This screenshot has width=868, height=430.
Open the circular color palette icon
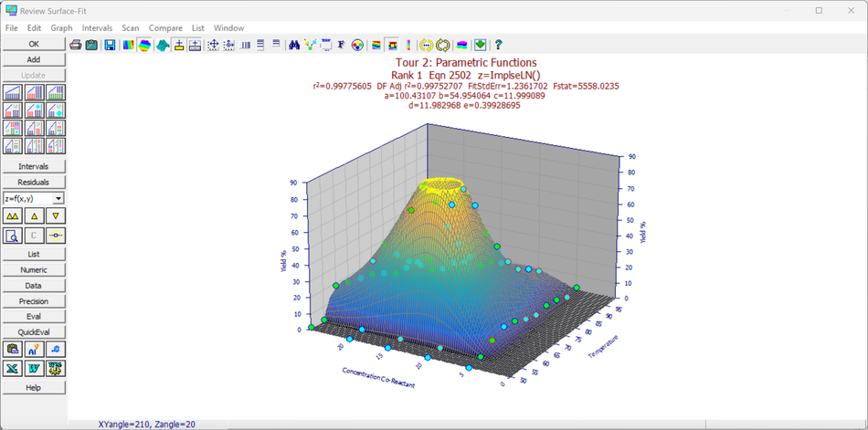(357, 46)
